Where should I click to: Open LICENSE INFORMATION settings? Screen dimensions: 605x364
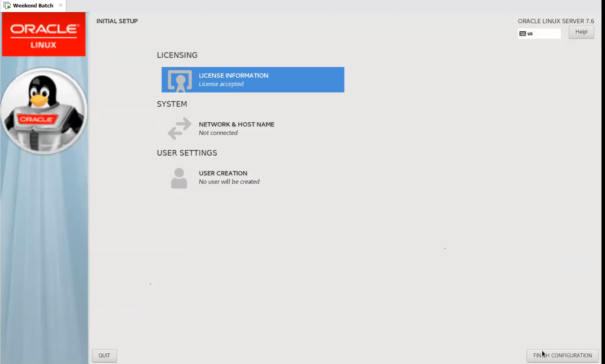pos(253,79)
